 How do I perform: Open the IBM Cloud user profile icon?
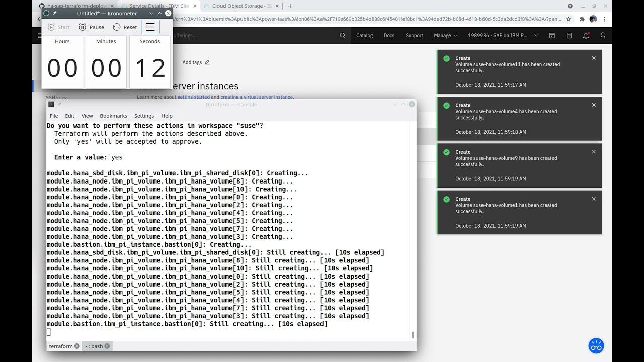(603, 35)
